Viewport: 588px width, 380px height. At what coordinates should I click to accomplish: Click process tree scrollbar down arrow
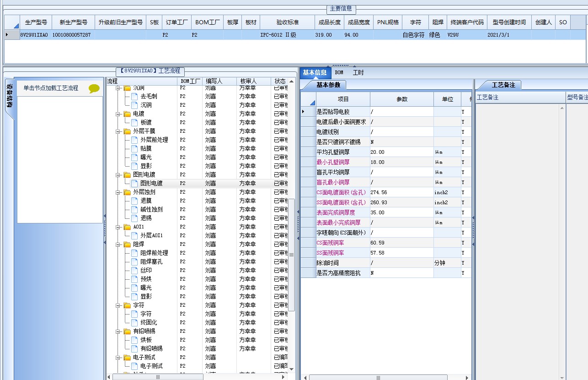292,369
